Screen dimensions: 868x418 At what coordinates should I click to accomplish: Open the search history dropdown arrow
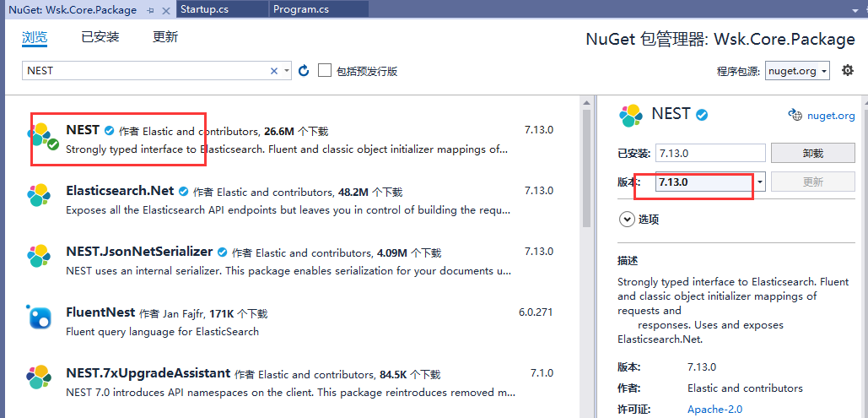[x=286, y=71]
